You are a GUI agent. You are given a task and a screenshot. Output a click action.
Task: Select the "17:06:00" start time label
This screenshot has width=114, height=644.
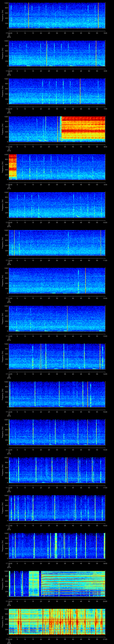[x=9, y=109]
